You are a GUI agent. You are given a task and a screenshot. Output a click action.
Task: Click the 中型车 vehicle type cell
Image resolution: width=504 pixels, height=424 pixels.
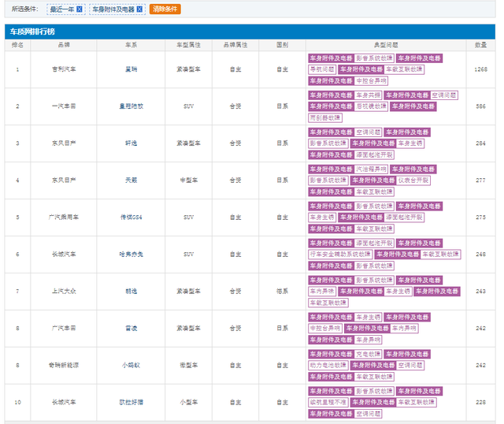[189, 180]
